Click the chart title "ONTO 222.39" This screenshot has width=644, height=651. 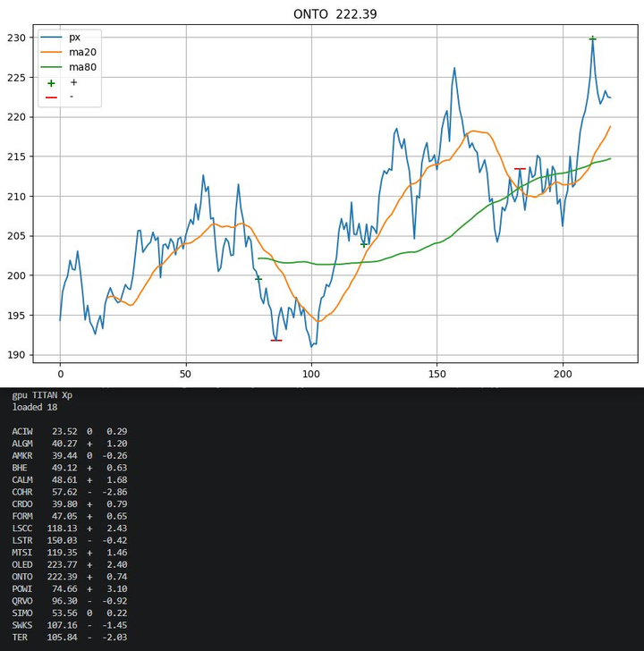[335, 14]
